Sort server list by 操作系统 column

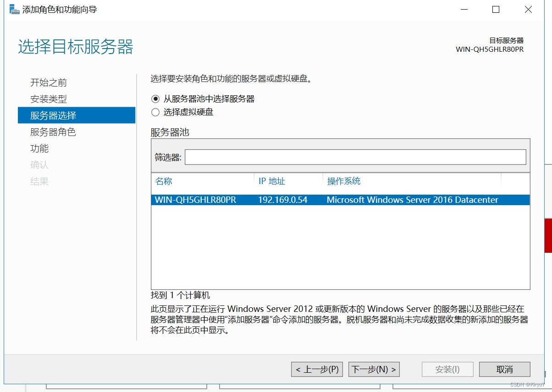pyautogui.click(x=344, y=181)
